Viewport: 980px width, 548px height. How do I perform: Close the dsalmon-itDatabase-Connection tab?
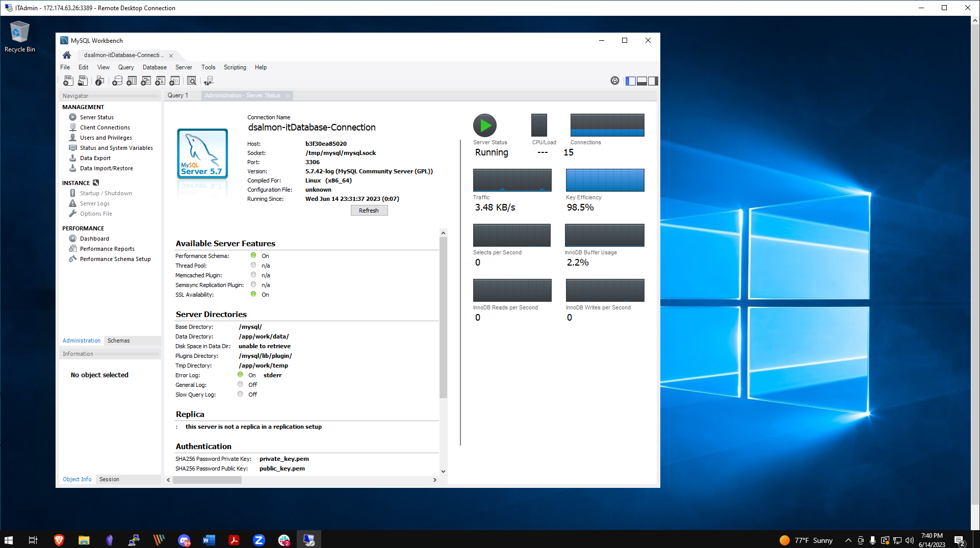point(171,56)
